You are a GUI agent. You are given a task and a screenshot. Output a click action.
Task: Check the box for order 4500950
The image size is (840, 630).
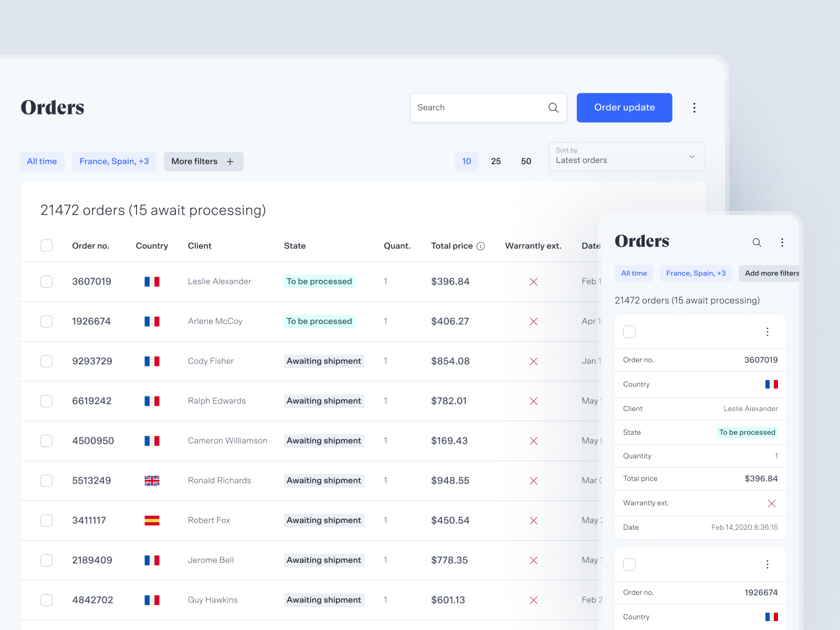pos(46,441)
